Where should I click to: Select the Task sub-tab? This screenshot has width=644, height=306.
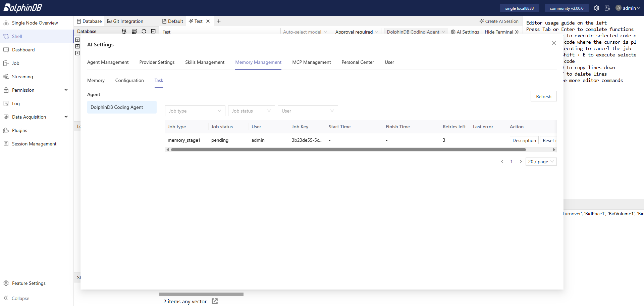tap(159, 80)
